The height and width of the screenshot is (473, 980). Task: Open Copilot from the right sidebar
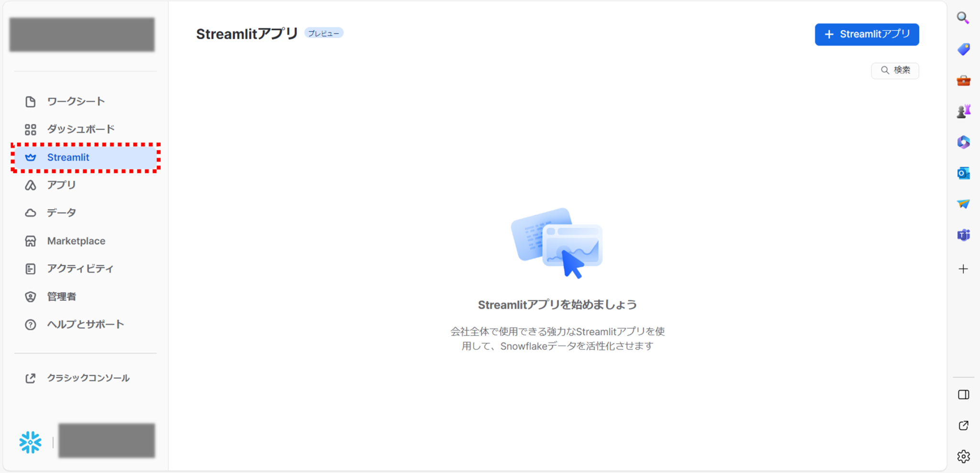point(964,142)
